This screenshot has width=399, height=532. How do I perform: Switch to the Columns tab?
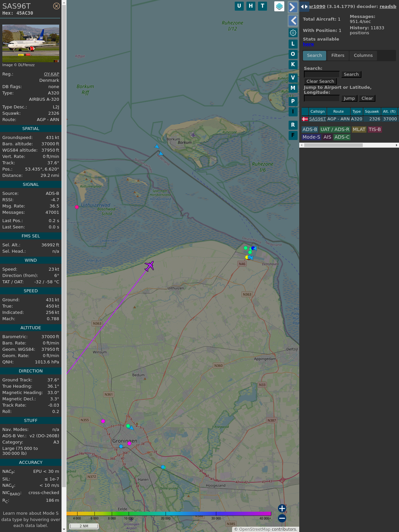click(363, 56)
